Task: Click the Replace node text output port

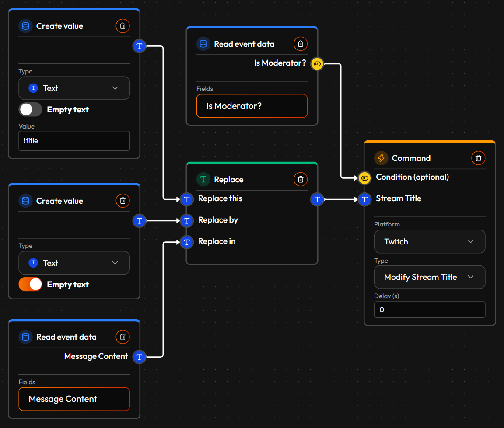Action: pos(317,199)
